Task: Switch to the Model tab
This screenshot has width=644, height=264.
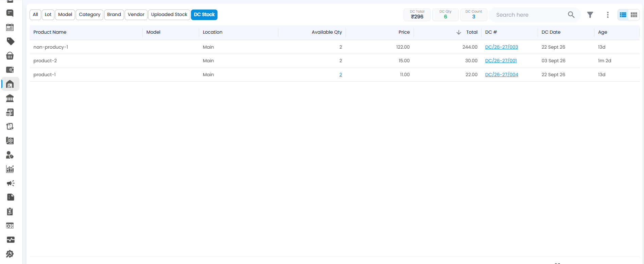Action: coord(65,15)
